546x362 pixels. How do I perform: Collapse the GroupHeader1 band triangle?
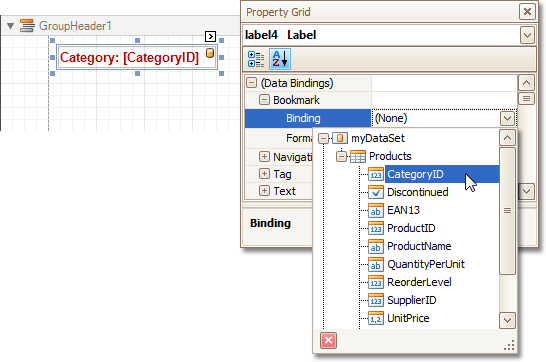point(10,26)
